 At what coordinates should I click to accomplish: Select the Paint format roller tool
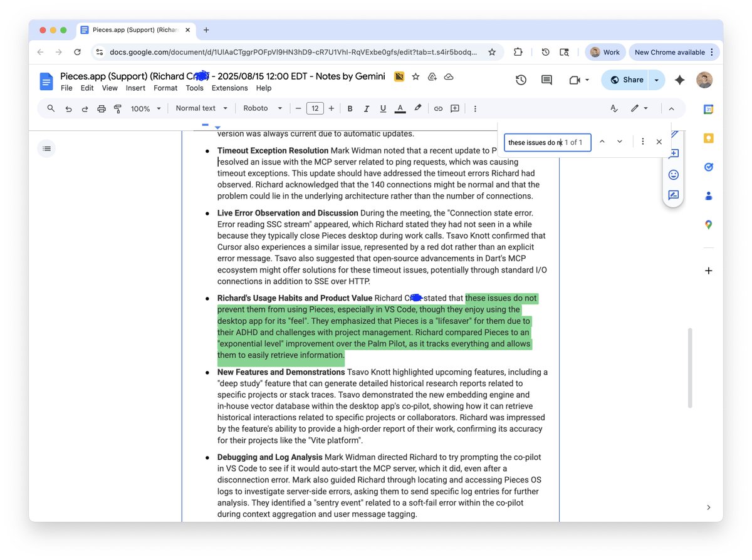[x=117, y=108]
